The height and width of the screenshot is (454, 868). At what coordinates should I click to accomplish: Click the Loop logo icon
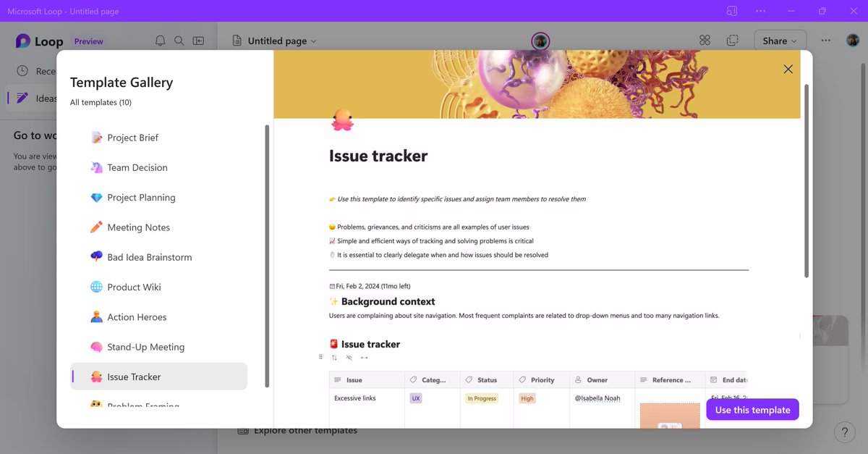22,41
